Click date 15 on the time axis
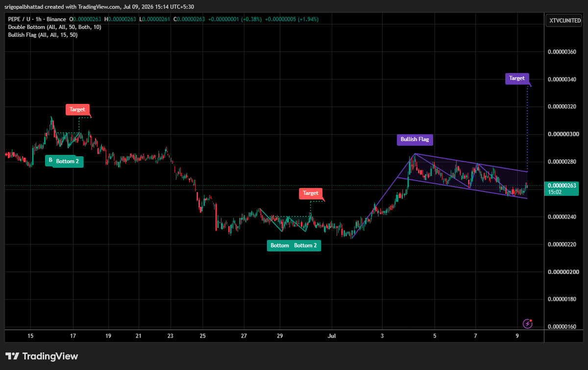Viewport: 588px width, 370px height. [30, 336]
